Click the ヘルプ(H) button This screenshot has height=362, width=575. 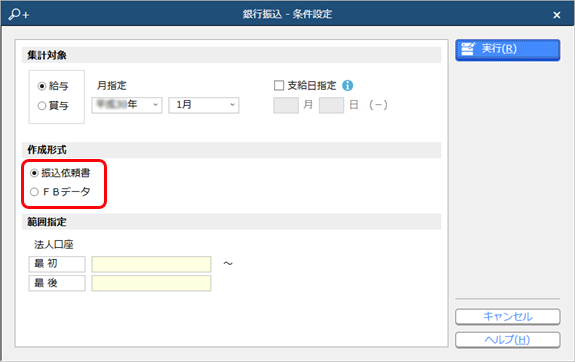[508, 340]
